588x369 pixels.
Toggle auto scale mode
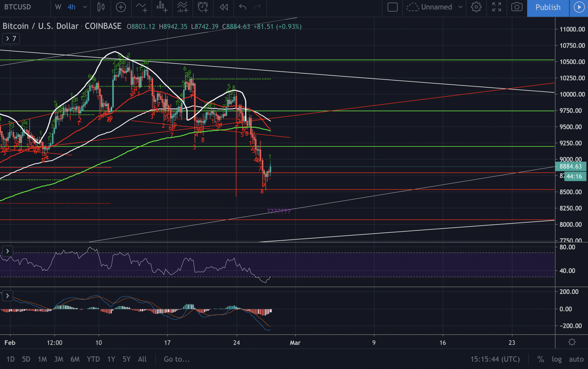[576, 359]
